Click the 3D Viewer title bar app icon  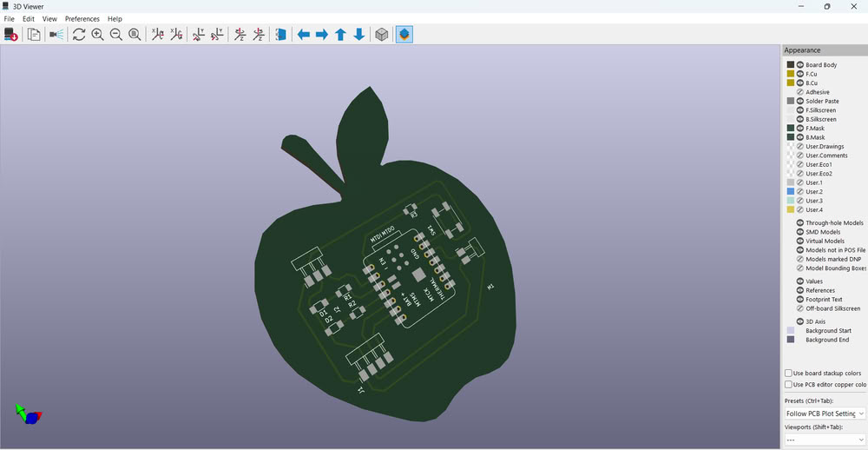click(x=6, y=7)
